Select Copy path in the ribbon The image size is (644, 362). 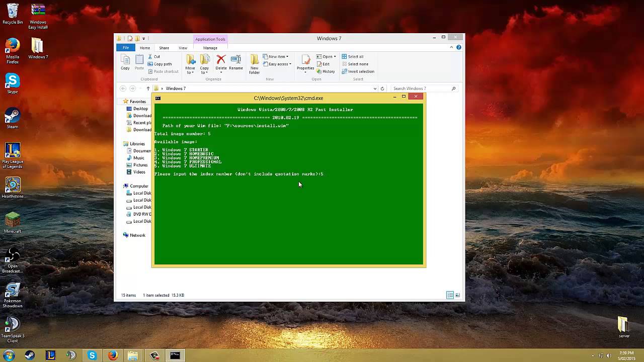(159, 64)
